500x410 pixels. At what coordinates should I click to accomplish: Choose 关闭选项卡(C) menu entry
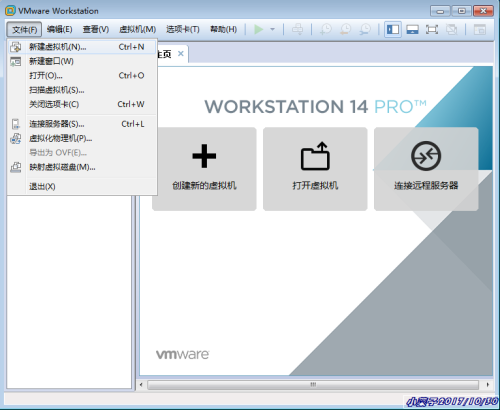click(x=82, y=104)
